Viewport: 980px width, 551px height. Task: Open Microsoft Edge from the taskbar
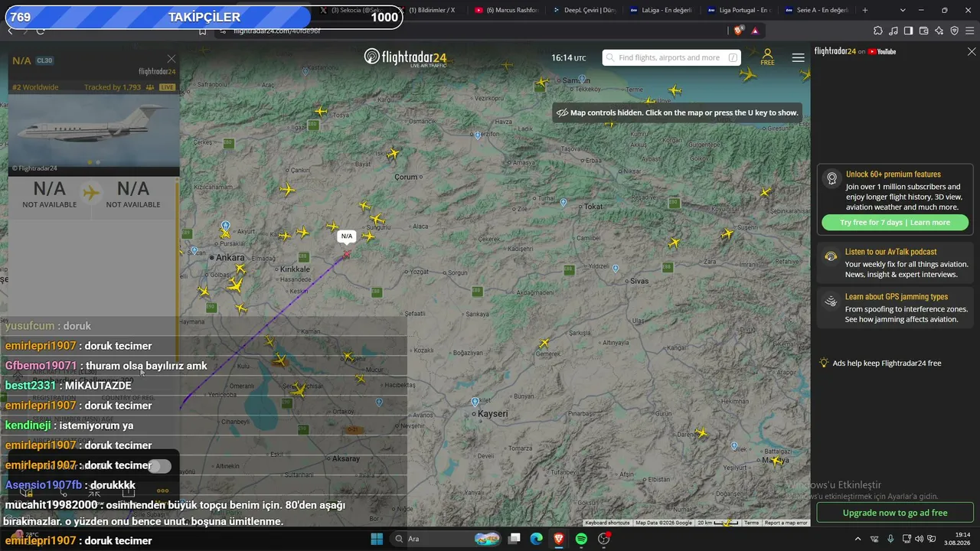click(x=537, y=539)
